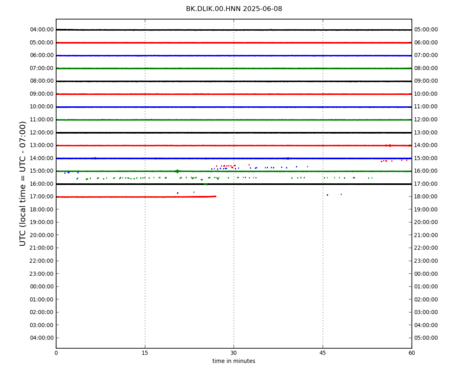Click the green 07:00:00 trace line
468x387 pixels.
click(234, 68)
